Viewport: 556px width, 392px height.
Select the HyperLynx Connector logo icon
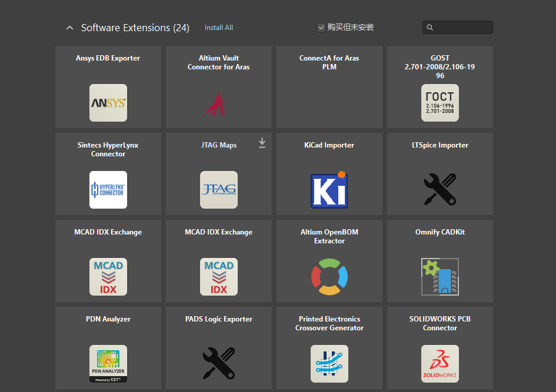click(x=108, y=190)
